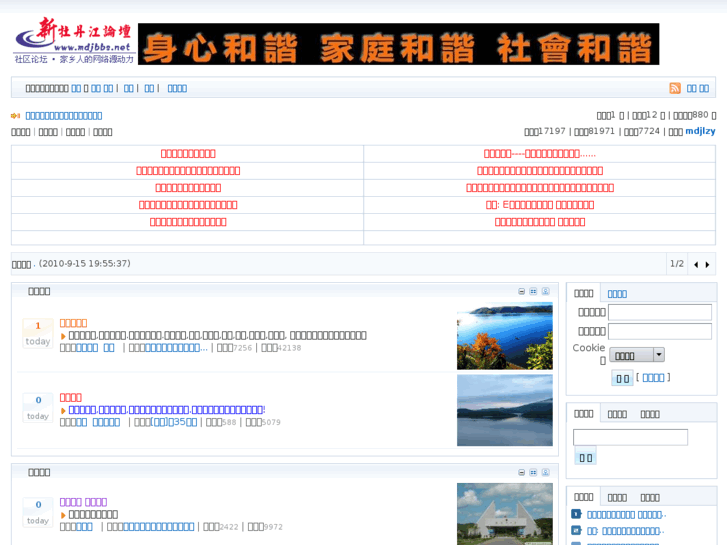Focus the second login field above Cookie
727x545 pixels.
tap(660, 331)
